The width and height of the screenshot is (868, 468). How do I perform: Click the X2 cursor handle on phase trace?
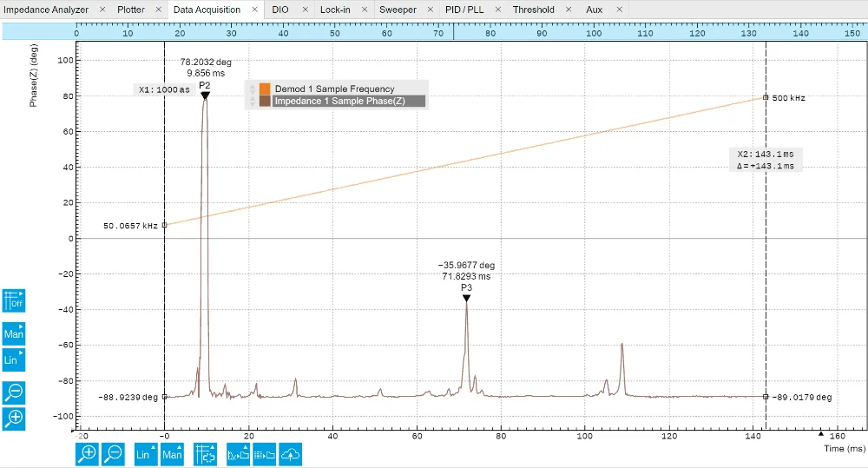click(x=766, y=397)
